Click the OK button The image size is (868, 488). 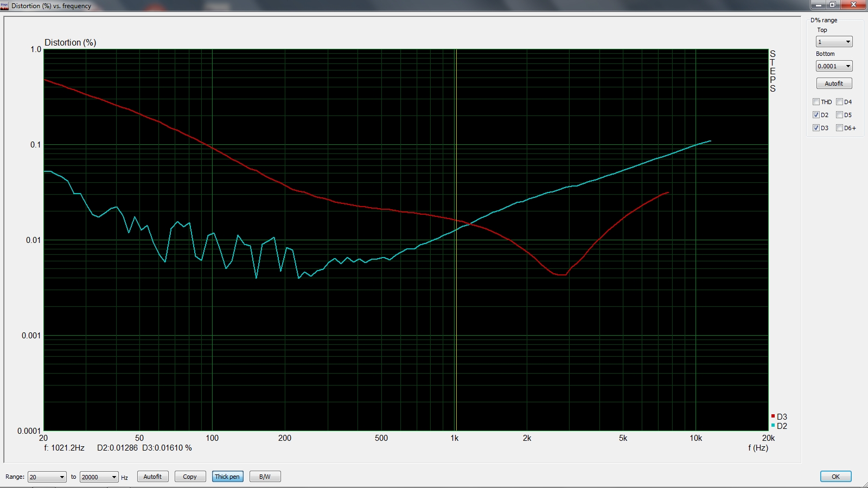(835, 477)
